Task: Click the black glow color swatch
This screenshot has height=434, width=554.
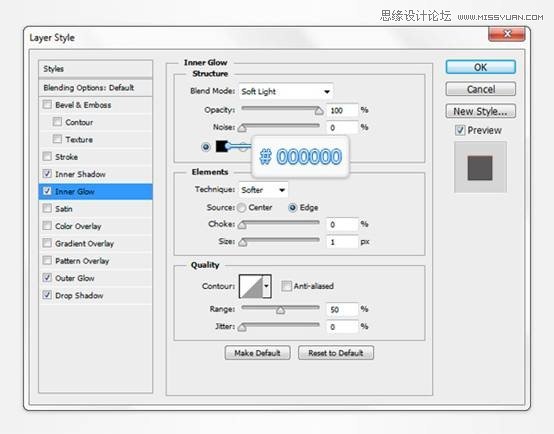Action: [222, 146]
